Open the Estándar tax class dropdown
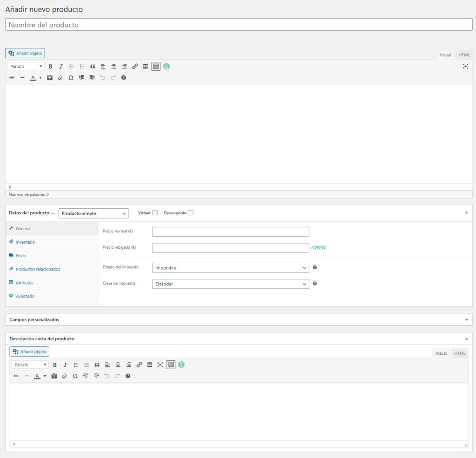 pos(231,284)
